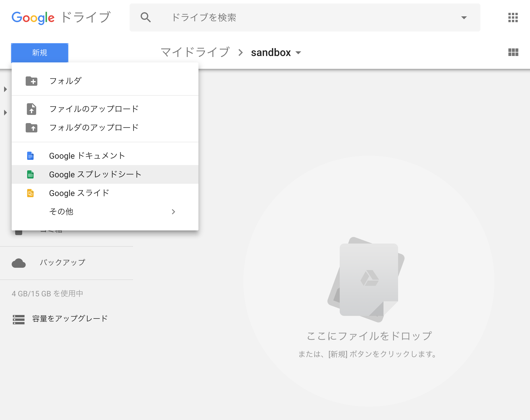Go to マイドライブ breadcrumb

[x=195, y=52]
